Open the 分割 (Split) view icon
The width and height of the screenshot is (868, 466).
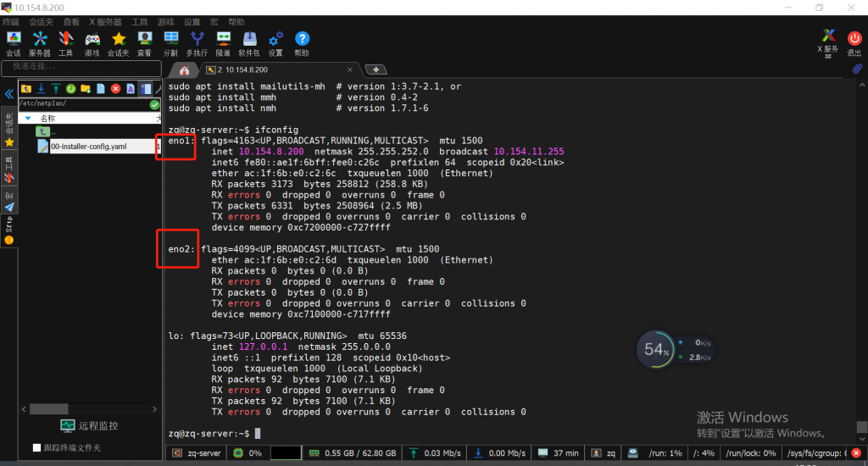click(x=170, y=43)
